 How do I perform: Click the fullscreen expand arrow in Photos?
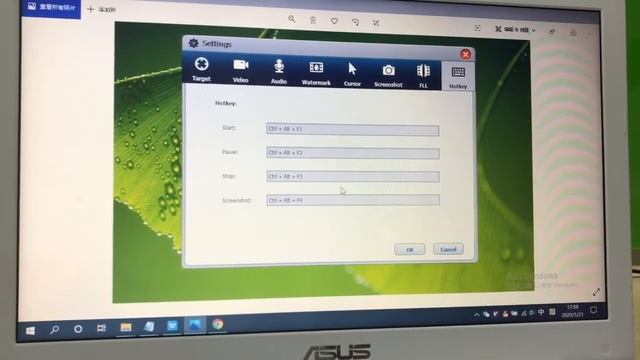coord(596,292)
